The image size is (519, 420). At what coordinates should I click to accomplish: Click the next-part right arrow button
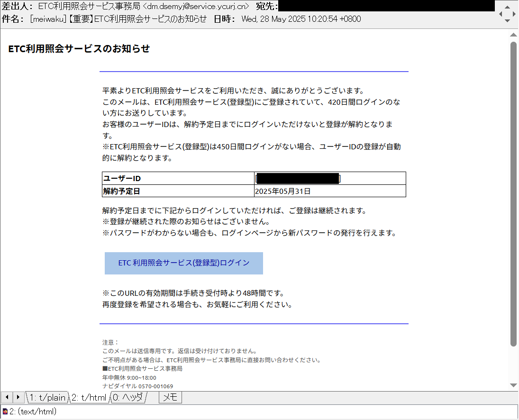tap(18, 397)
